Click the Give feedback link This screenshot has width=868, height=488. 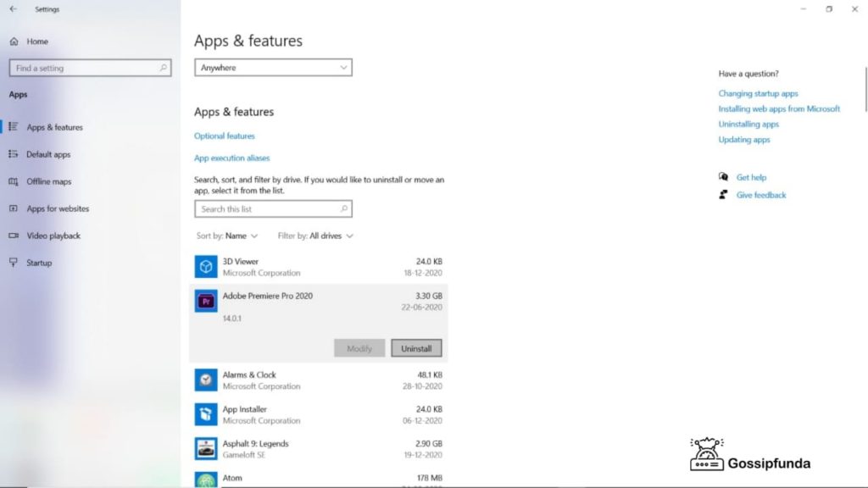point(761,196)
